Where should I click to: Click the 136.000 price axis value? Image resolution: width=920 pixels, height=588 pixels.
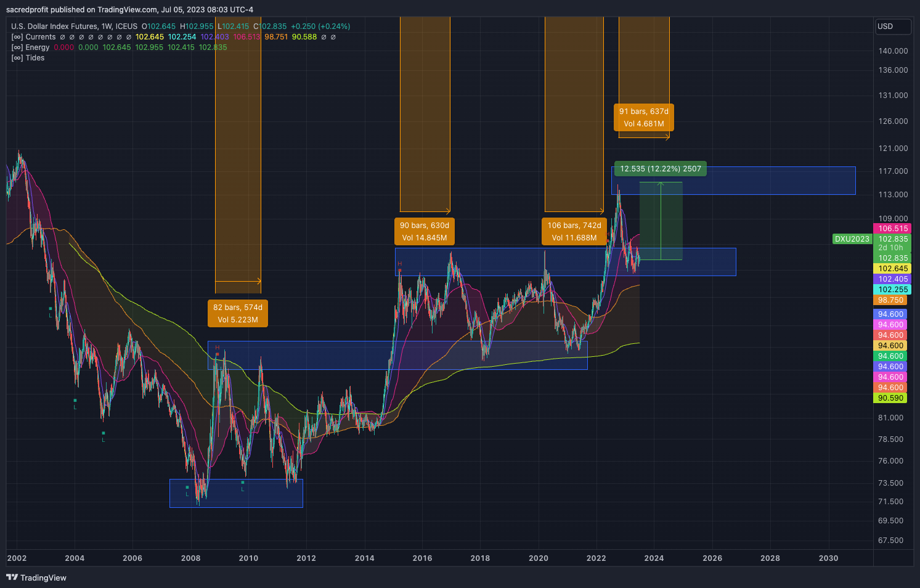[893, 70]
